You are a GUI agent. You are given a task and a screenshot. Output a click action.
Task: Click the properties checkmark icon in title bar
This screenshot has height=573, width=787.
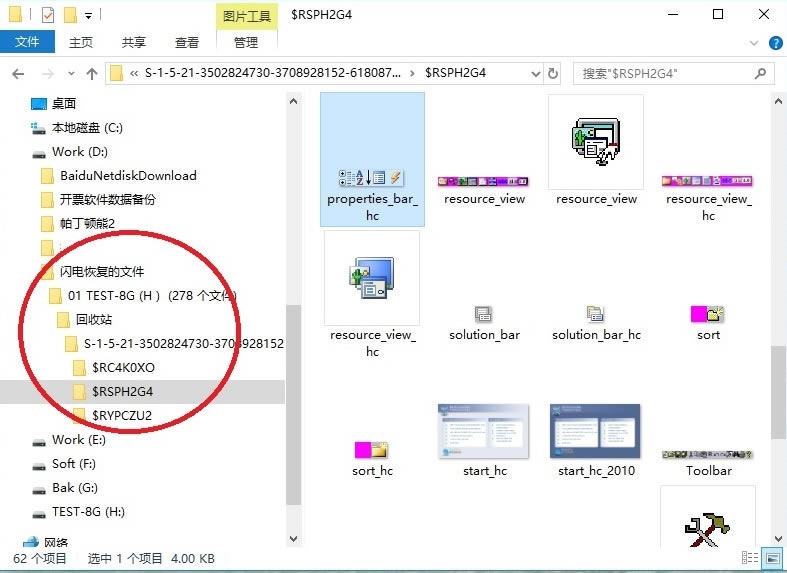pyautogui.click(x=46, y=15)
